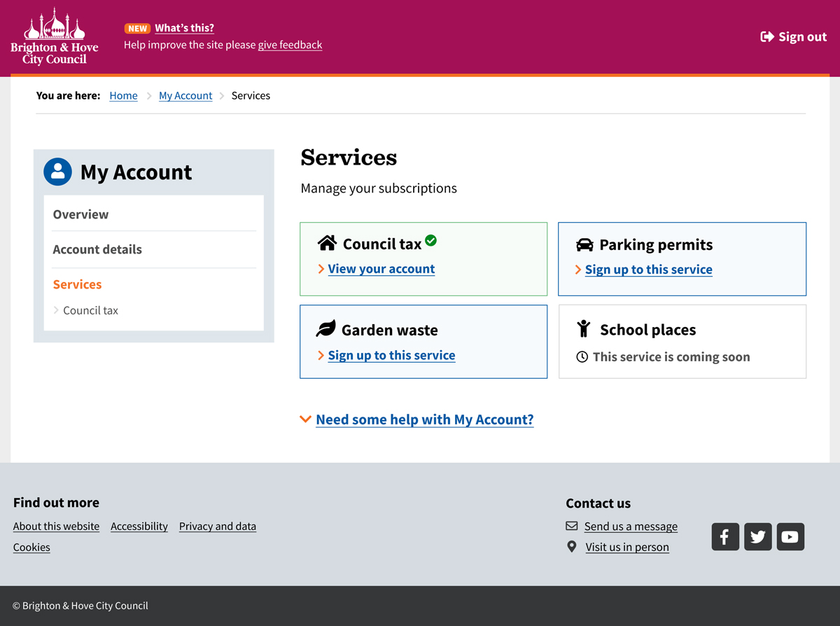Sign up to Parking permits service
This screenshot has width=840, height=626.
(x=648, y=270)
